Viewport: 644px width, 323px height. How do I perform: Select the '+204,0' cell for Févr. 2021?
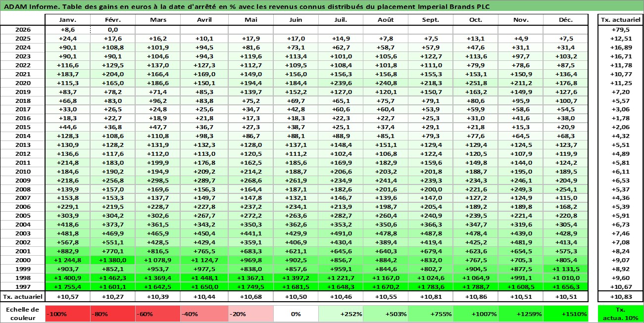(x=112, y=74)
